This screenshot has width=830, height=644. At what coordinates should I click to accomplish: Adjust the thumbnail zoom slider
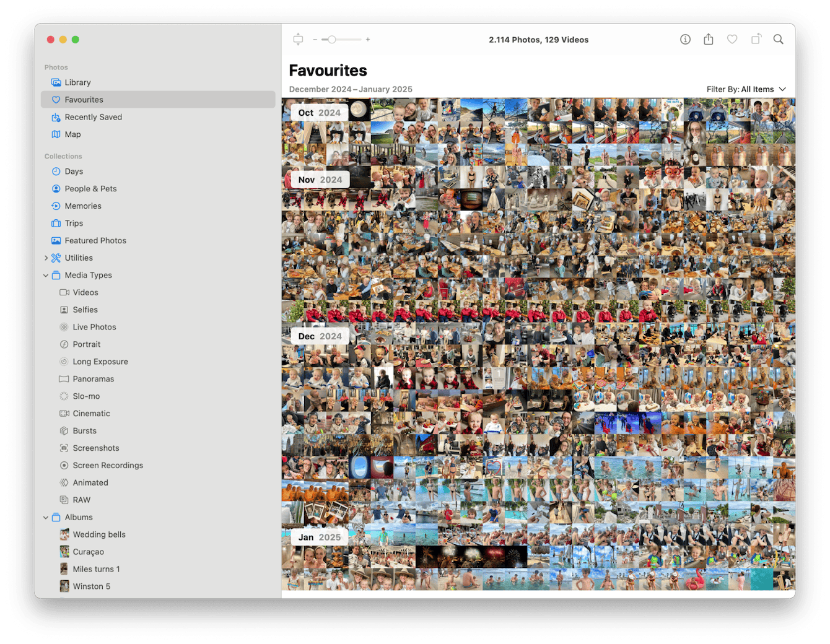332,40
